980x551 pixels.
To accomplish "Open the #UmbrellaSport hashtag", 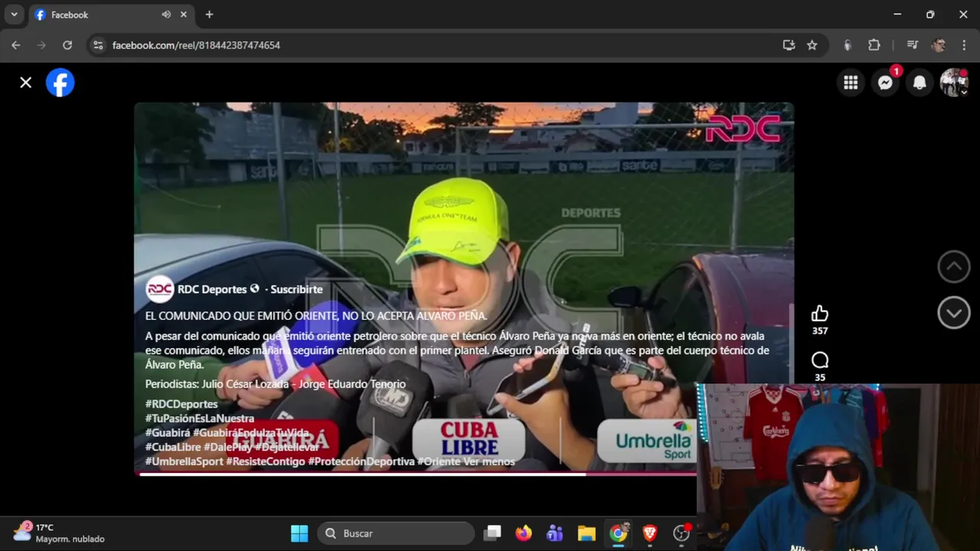I will (184, 461).
